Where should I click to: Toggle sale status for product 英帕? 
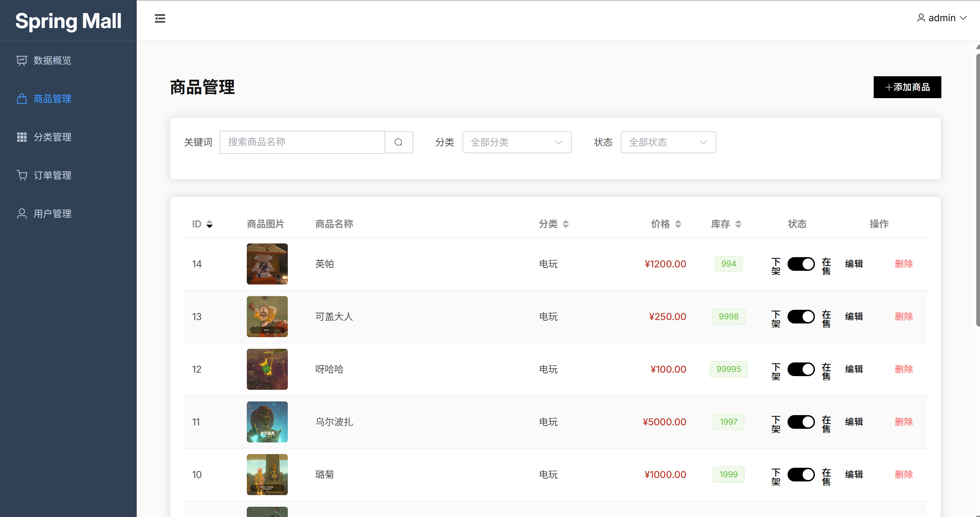click(x=801, y=264)
